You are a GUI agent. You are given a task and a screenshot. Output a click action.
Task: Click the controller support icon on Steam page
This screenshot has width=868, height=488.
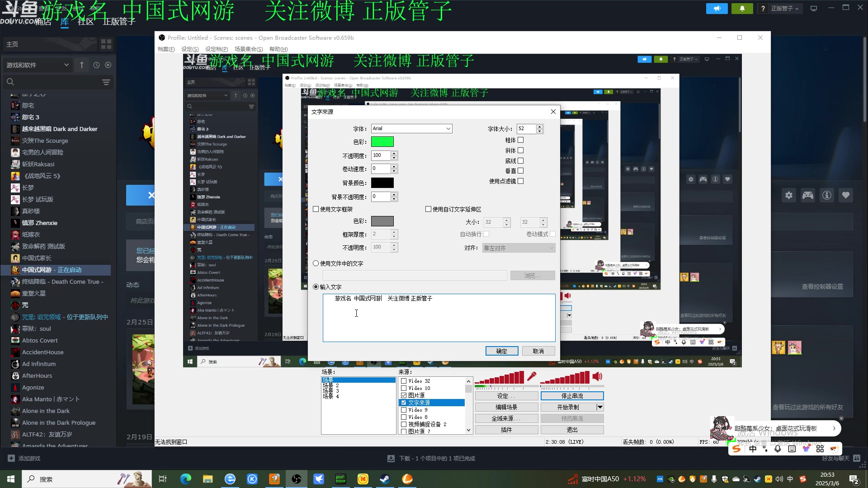808,195
